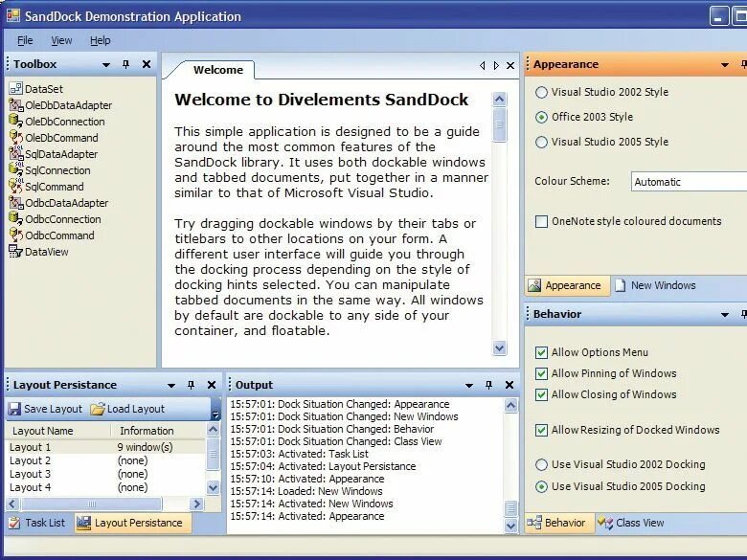747x560 pixels.
Task: Switch to the Task List tab
Action: pos(37,523)
